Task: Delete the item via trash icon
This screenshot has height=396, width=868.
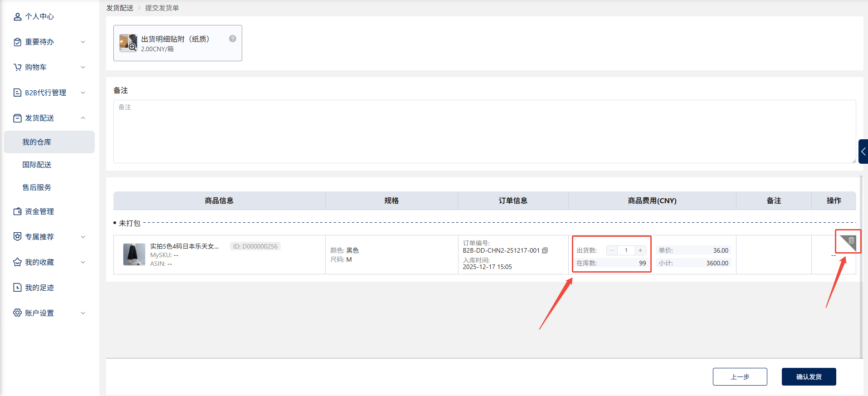Action: [851, 240]
